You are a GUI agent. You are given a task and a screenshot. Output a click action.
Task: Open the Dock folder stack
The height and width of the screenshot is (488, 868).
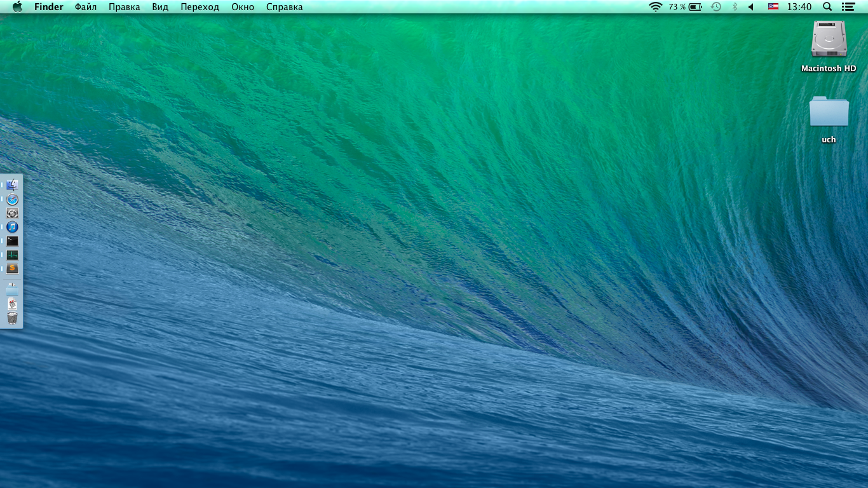(x=12, y=290)
